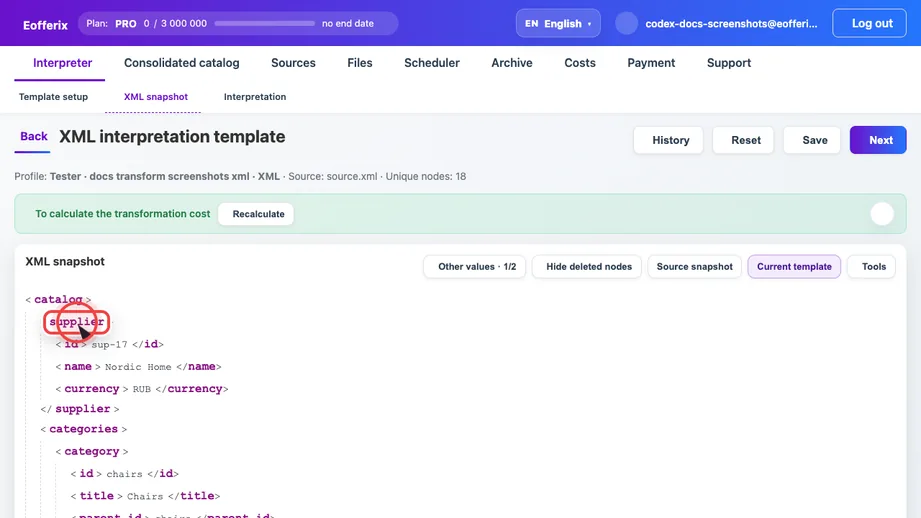This screenshot has height=518, width=921.
Task: Click the Back link
Action: 33,136
